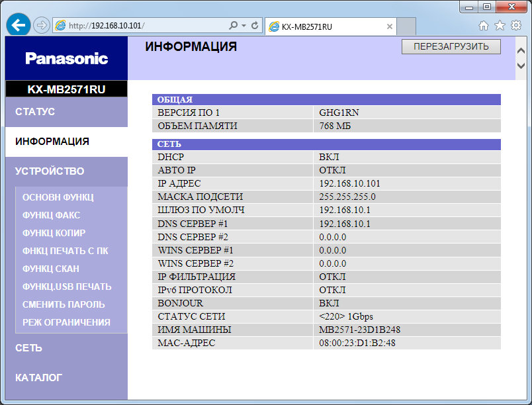Select the DHCP status ВКЛ

[329, 157]
